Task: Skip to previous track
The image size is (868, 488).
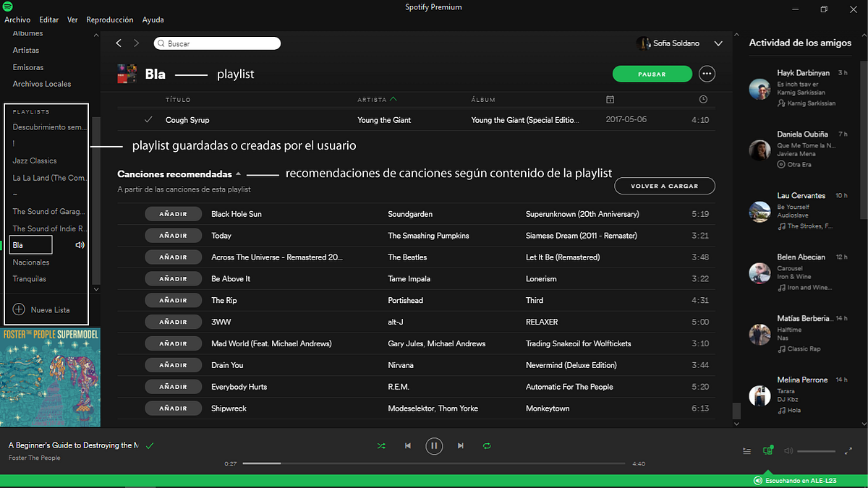Action: (408, 446)
